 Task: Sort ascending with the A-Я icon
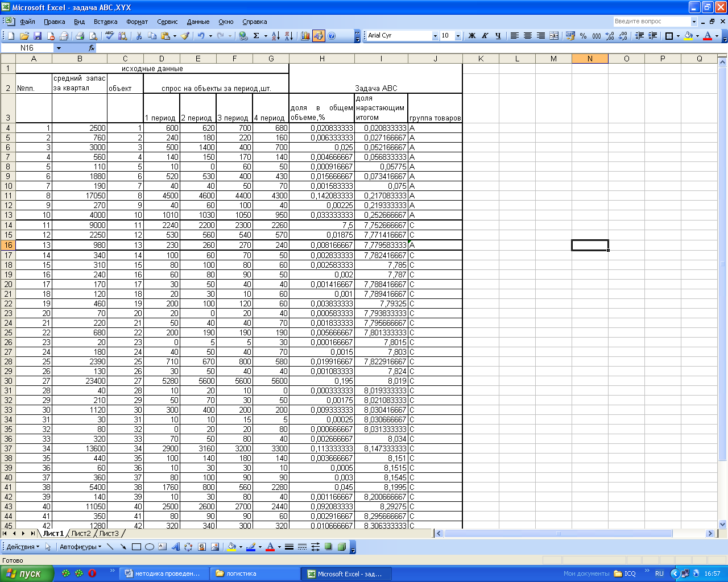pyautogui.click(x=275, y=36)
